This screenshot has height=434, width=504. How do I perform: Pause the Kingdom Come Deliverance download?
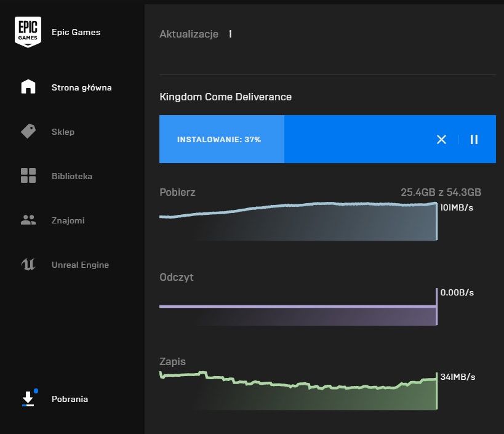click(474, 139)
